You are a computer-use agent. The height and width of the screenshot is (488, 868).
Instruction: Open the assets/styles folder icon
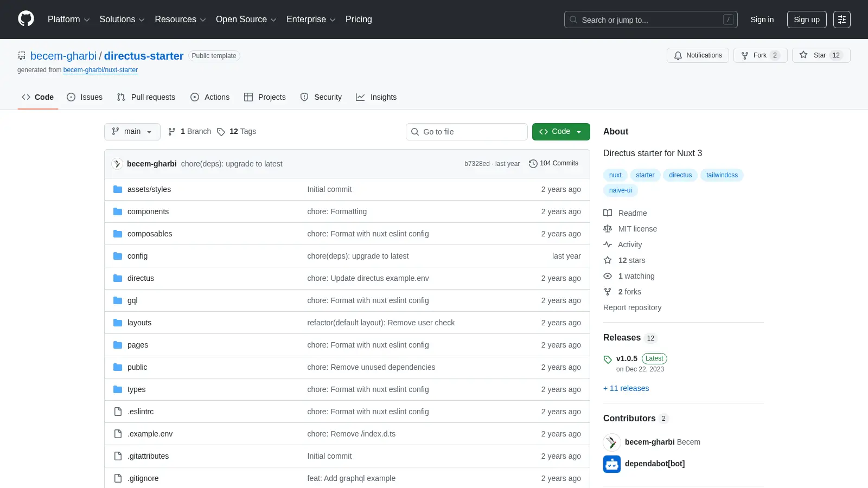coord(118,189)
